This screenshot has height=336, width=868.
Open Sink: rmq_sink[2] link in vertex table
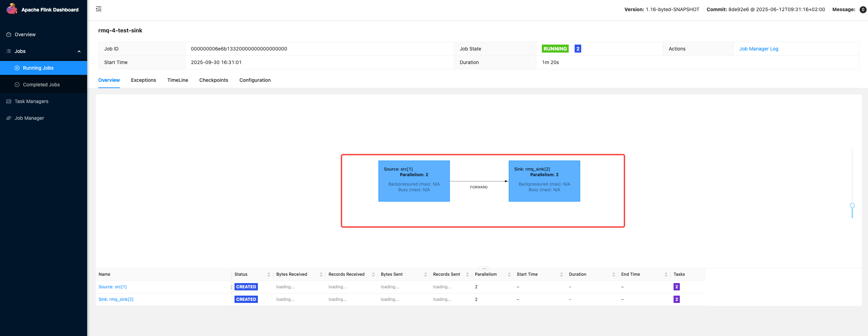pos(116,299)
